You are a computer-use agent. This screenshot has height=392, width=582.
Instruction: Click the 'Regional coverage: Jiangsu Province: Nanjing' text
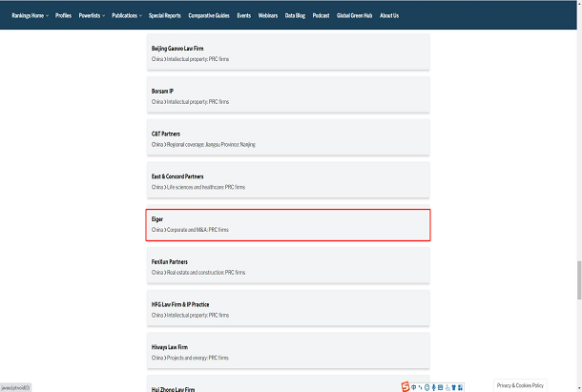pos(211,144)
